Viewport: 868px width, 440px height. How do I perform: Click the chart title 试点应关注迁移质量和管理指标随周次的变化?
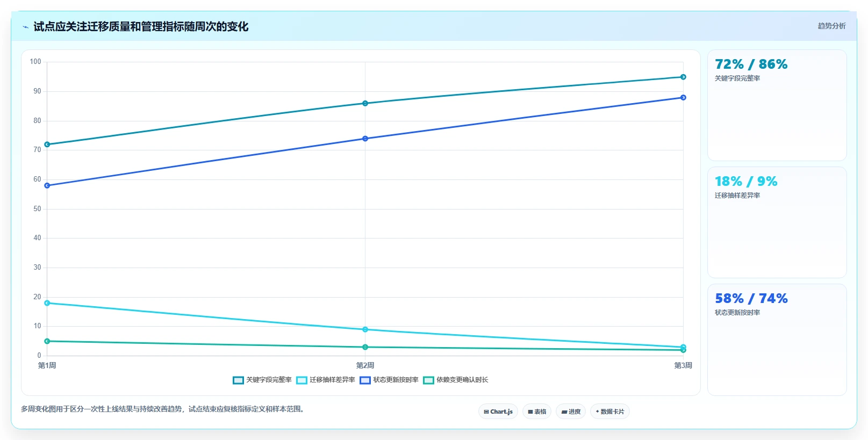point(141,27)
